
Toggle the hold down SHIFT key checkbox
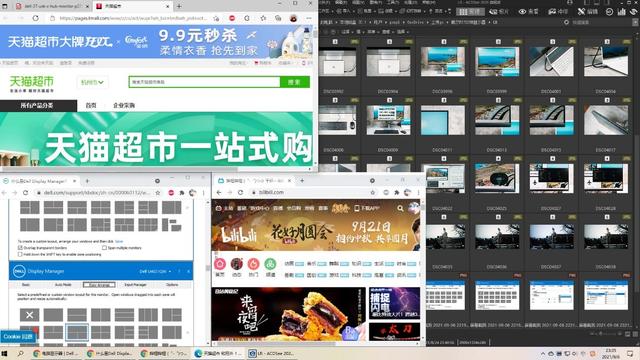click(20, 254)
